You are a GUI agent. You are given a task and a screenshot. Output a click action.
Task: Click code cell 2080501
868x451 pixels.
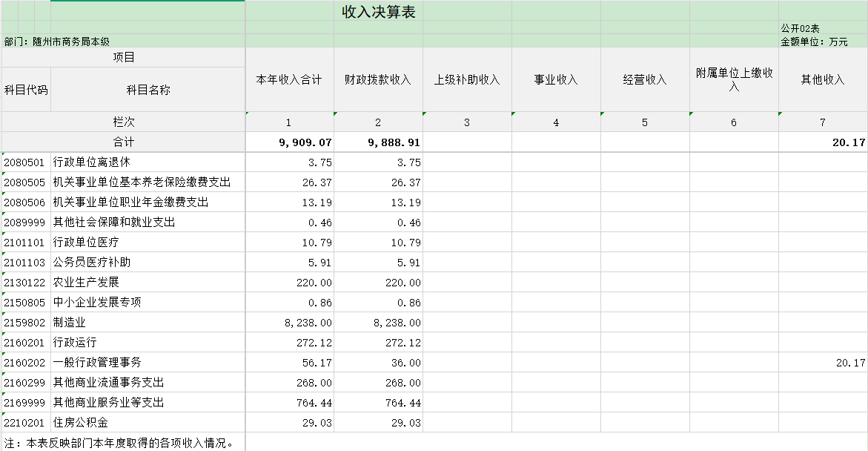26,162
